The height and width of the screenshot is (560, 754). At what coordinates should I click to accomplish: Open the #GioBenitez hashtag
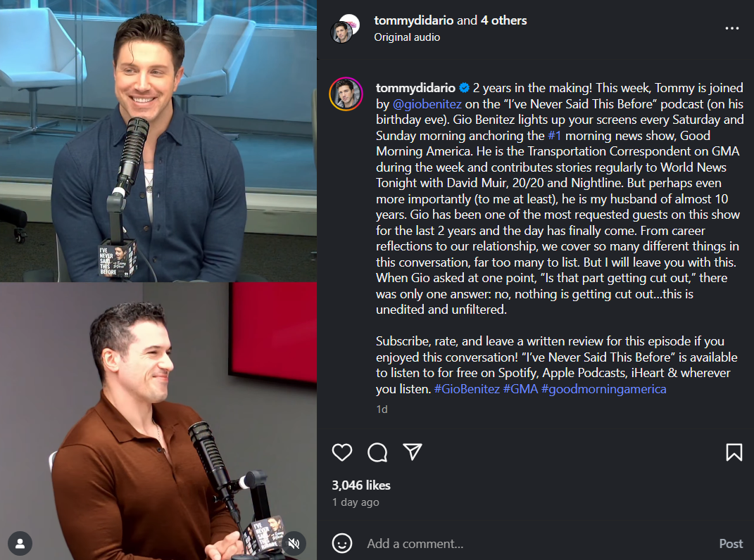click(467, 389)
